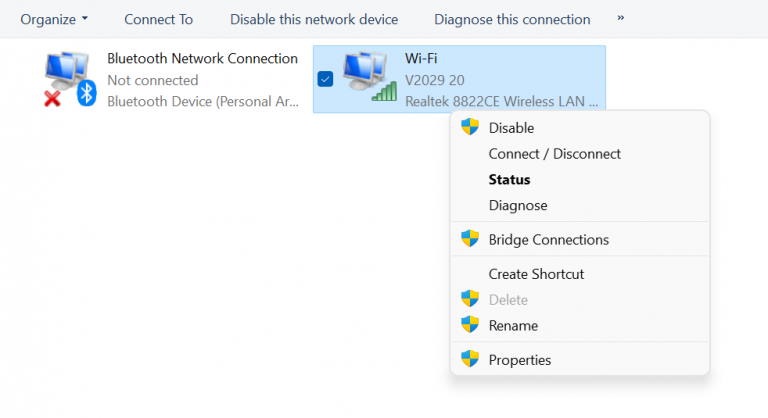The height and width of the screenshot is (418, 768).
Task: Click the shield icon beside Bridge Connections
Action: click(470, 239)
